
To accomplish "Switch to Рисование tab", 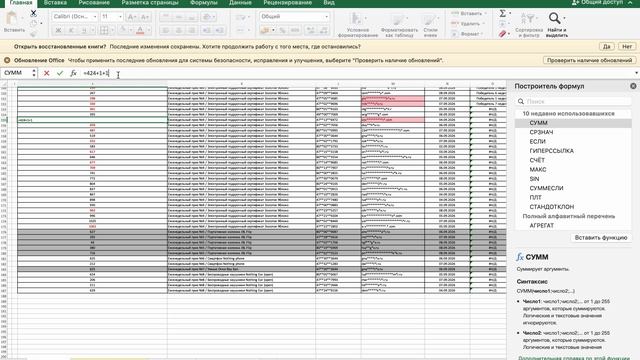I will tap(94, 2).
